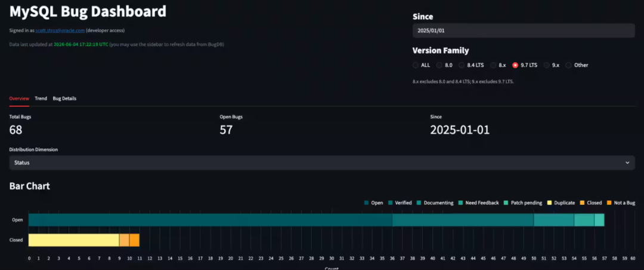644x270 pixels.
Task: Toggle the Documenting legend swatch
Action: coord(419,203)
